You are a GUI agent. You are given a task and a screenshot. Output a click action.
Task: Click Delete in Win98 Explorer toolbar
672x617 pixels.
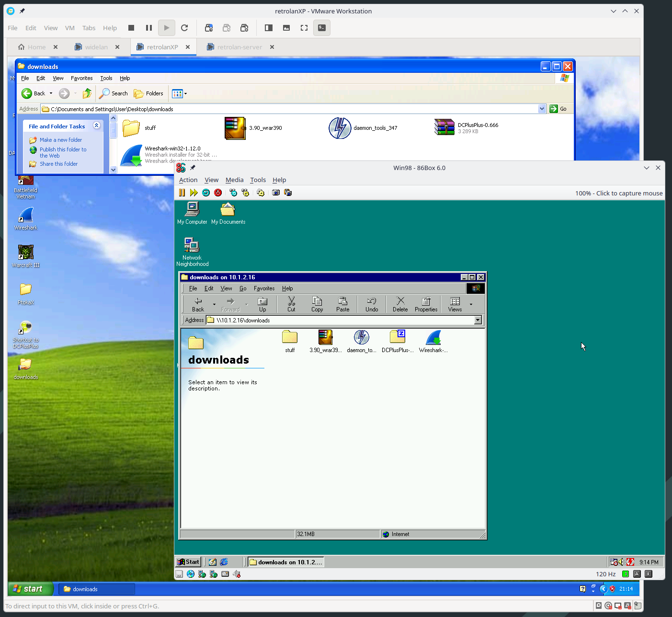click(x=400, y=304)
